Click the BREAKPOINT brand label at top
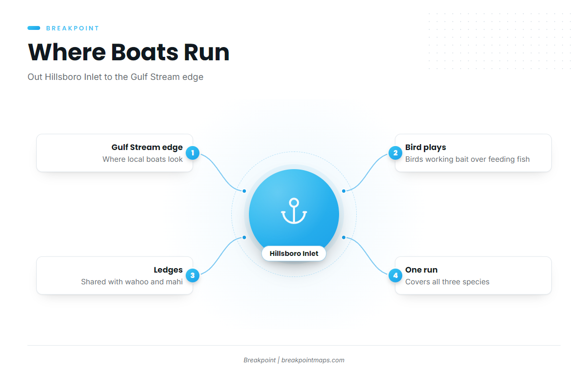Viewport: 588px width, 377px height. (73, 28)
